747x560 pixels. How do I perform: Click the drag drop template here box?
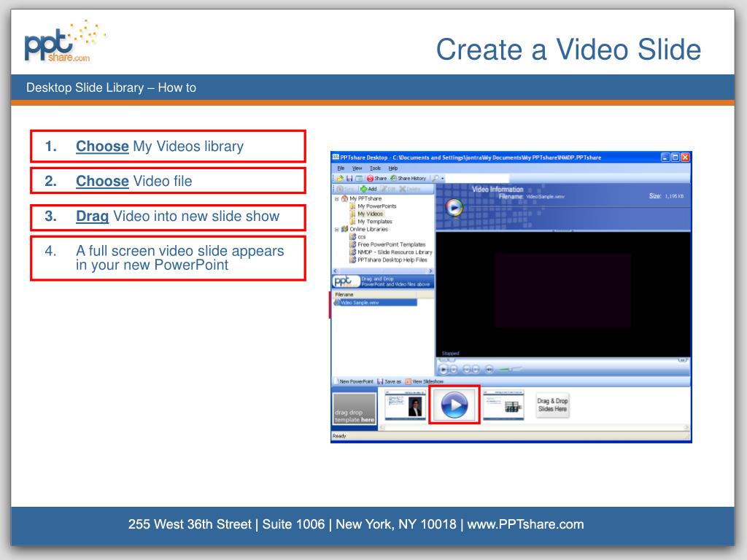354,408
